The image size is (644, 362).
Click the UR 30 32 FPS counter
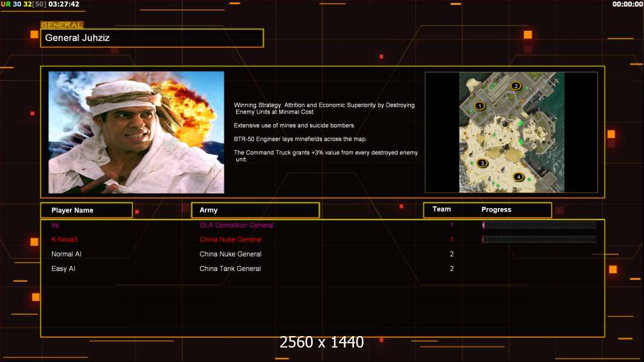[24, 4]
